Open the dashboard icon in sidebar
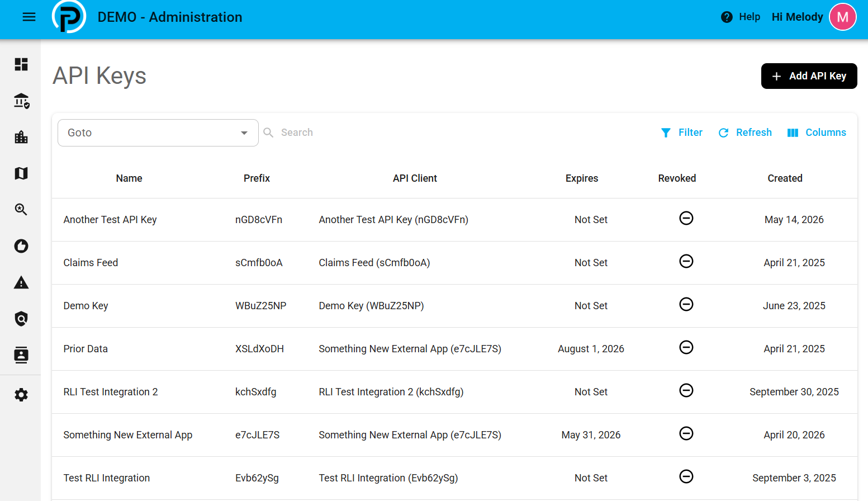This screenshot has height=501, width=868. pyautogui.click(x=21, y=64)
